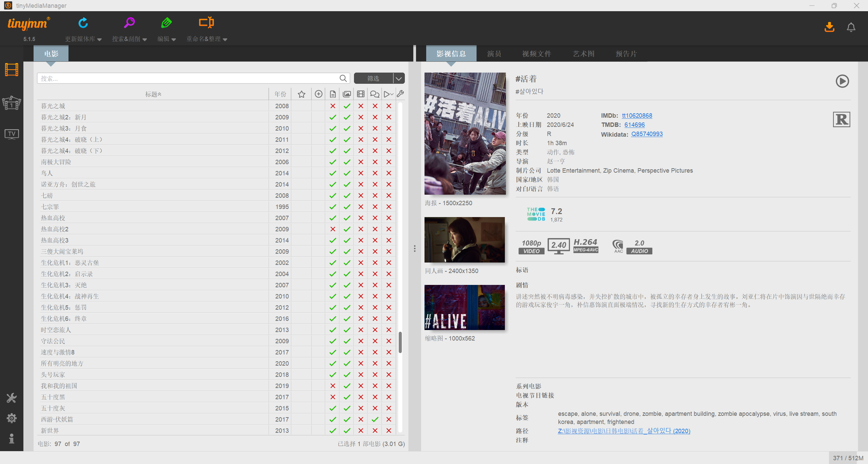Viewport: 868px width, 464px height.
Task: Open the about info icon in sidebar
Action: point(12,439)
